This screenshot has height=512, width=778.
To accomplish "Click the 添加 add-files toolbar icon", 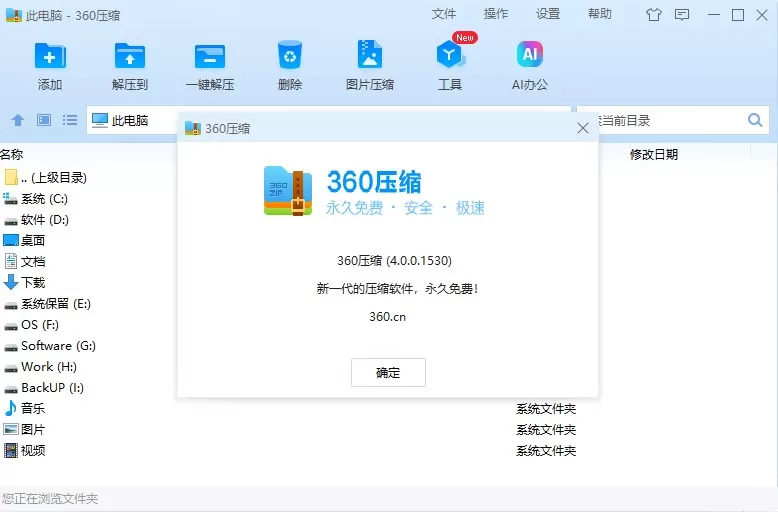I will coord(50,56).
